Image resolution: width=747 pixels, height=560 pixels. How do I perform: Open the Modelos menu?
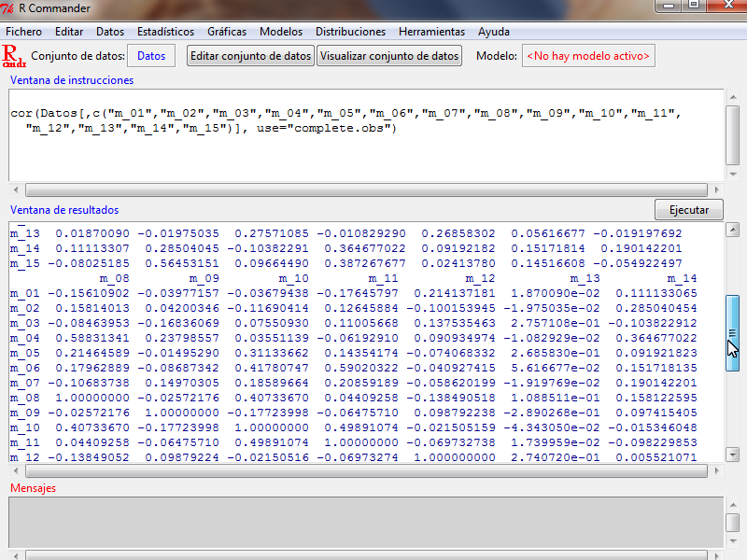click(x=281, y=32)
